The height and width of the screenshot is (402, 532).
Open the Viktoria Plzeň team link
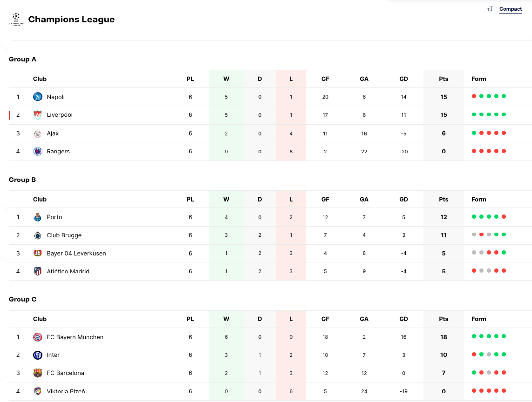[66, 391]
